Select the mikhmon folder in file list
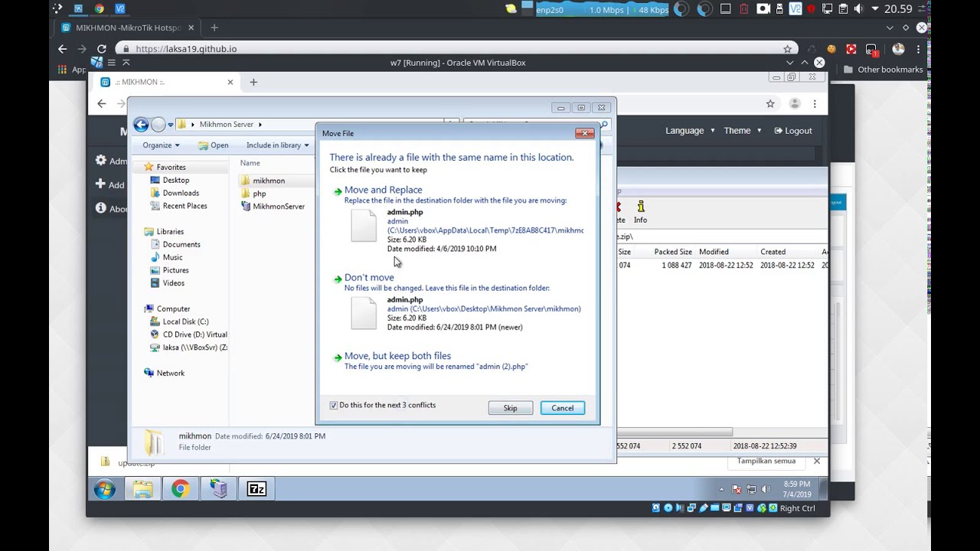 269,181
